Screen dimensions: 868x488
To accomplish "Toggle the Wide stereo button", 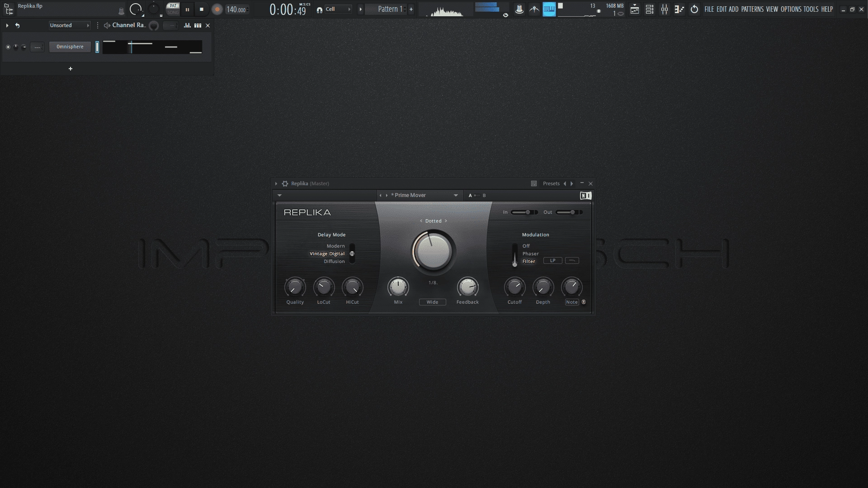I will click(x=432, y=302).
